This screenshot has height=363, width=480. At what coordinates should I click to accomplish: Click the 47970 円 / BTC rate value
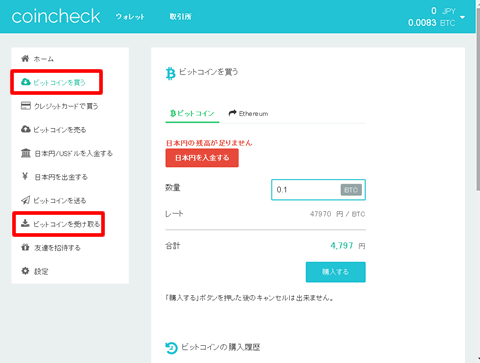pos(337,214)
